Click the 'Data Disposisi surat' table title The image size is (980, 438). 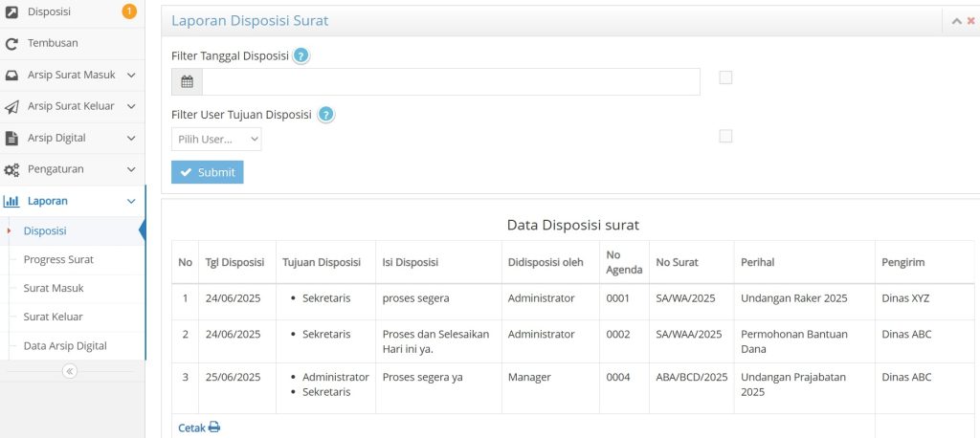[x=573, y=225]
